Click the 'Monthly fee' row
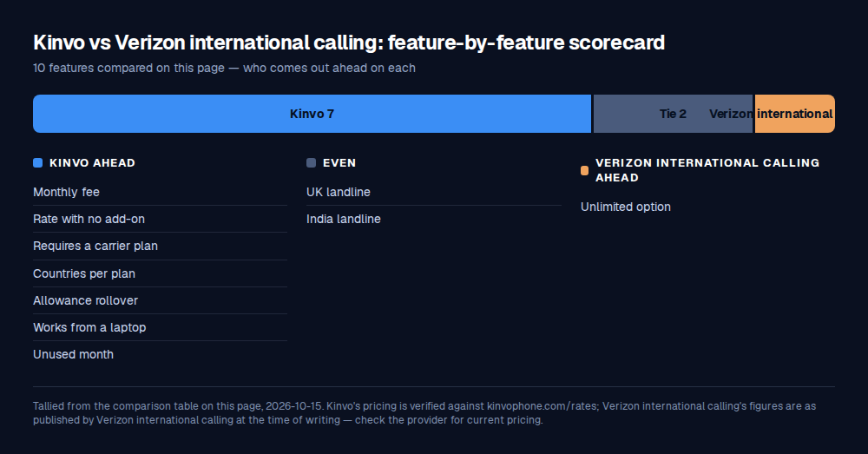 click(x=160, y=192)
